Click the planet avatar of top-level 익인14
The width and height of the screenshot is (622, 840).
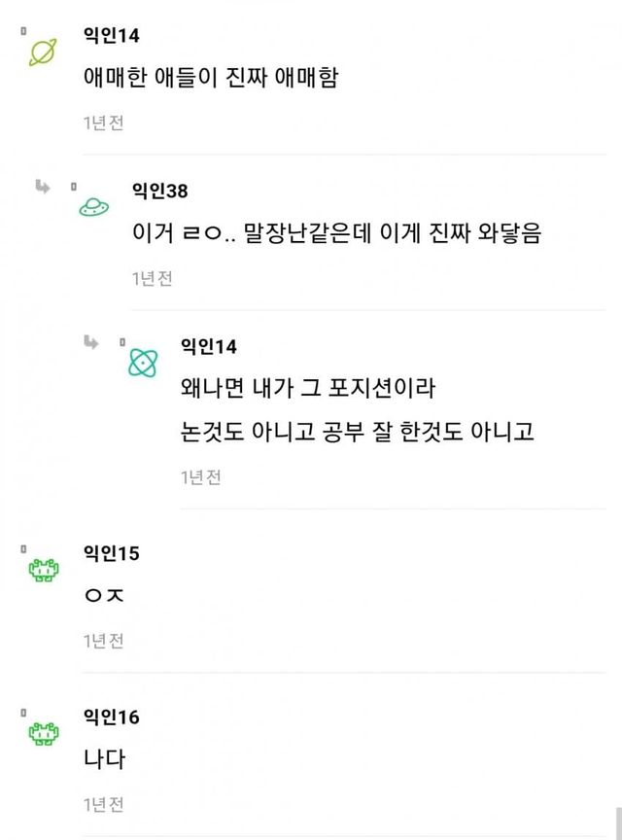tap(42, 52)
